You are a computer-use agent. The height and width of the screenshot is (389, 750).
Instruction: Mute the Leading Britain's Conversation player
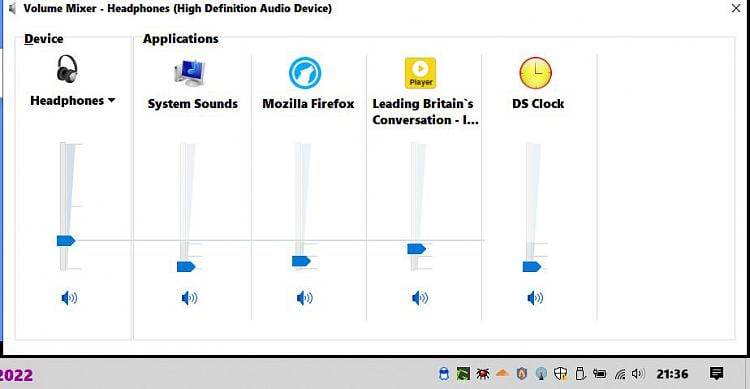419,298
